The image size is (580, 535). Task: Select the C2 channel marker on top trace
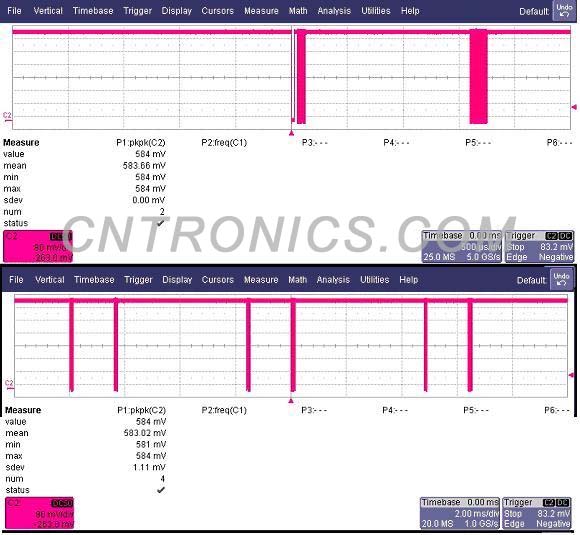click(7, 117)
